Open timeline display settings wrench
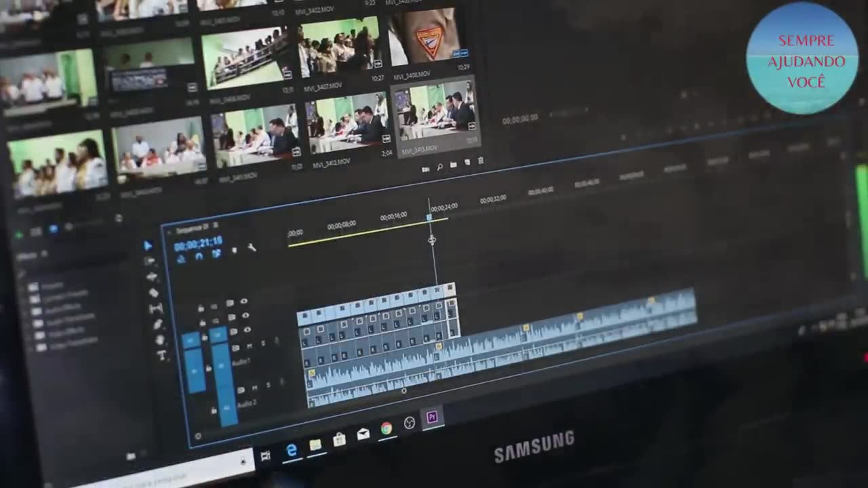 [252, 248]
